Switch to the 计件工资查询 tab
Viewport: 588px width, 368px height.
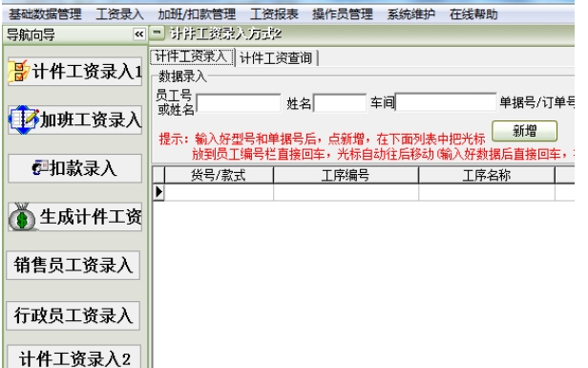pos(276,58)
